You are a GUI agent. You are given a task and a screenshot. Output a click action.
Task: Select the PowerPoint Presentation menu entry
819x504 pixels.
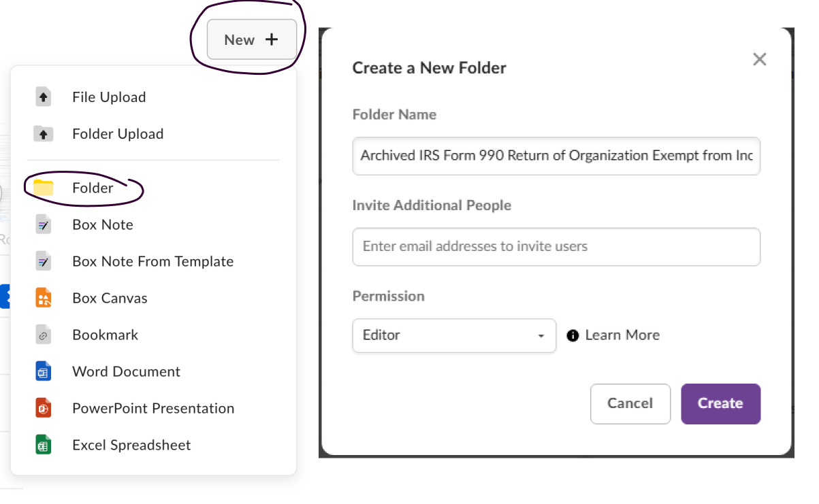tap(153, 408)
